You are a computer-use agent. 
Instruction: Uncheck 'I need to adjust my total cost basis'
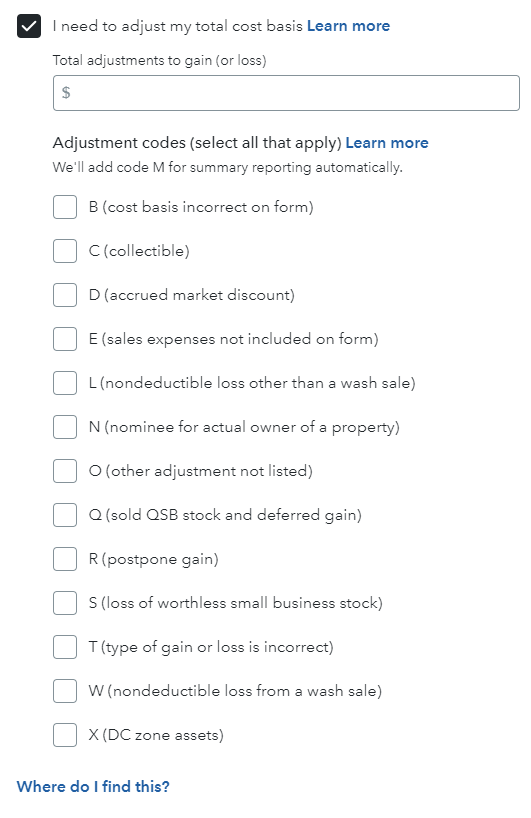[x=29, y=26]
